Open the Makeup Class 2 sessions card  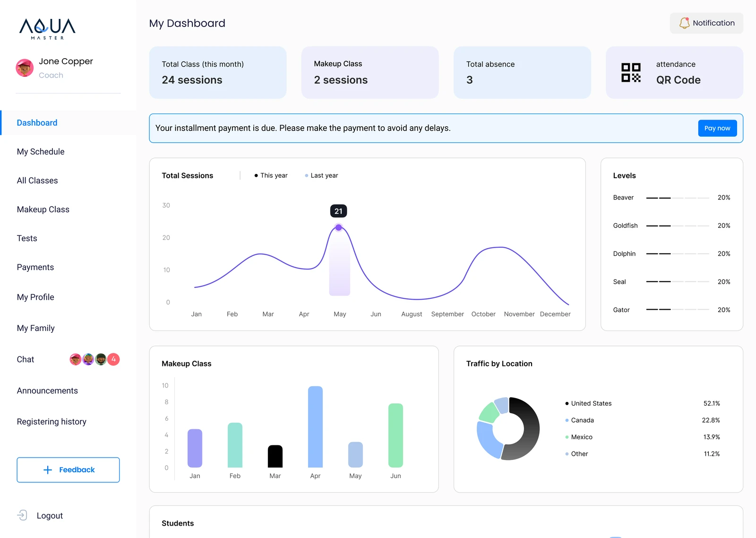(370, 72)
